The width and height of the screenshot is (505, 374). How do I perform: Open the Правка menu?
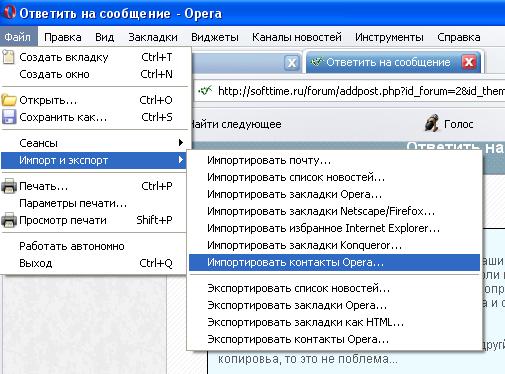[x=63, y=37]
